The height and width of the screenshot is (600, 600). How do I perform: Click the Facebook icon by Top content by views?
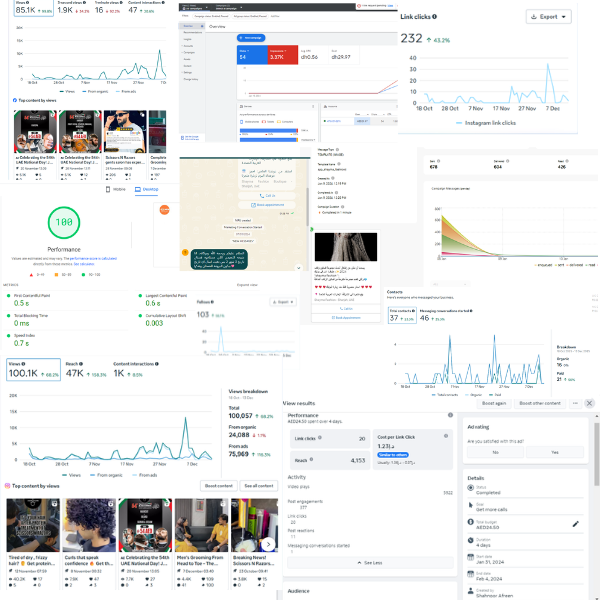(x=15, y=100)
